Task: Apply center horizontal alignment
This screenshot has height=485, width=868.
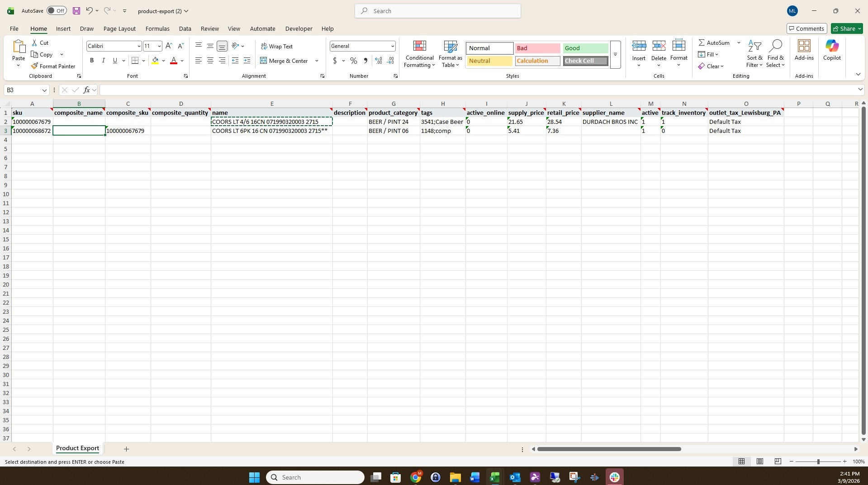Action: point(210,61)
